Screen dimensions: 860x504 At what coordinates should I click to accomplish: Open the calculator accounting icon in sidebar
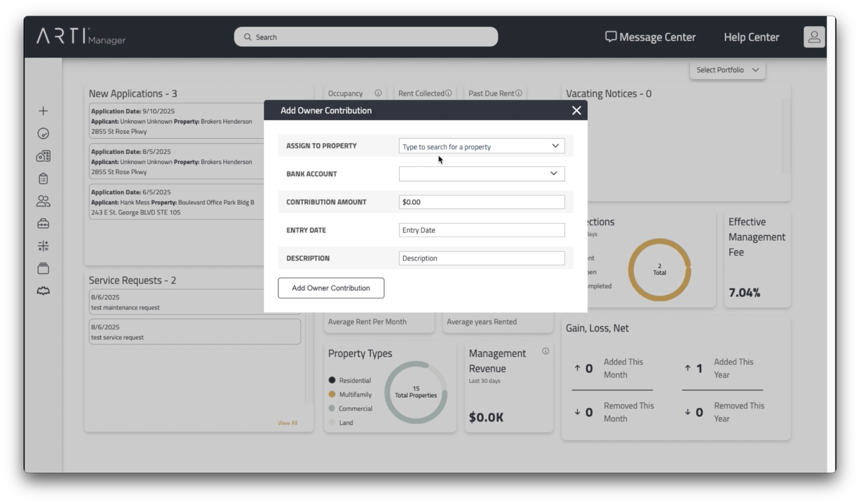[43, 246]
